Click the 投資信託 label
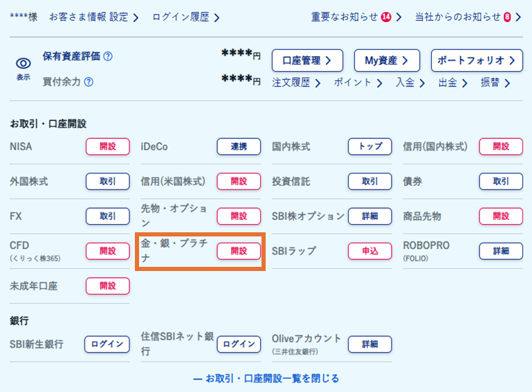This screenshot has width=532, height=392. pyautogui.click(x=291, y=181)
